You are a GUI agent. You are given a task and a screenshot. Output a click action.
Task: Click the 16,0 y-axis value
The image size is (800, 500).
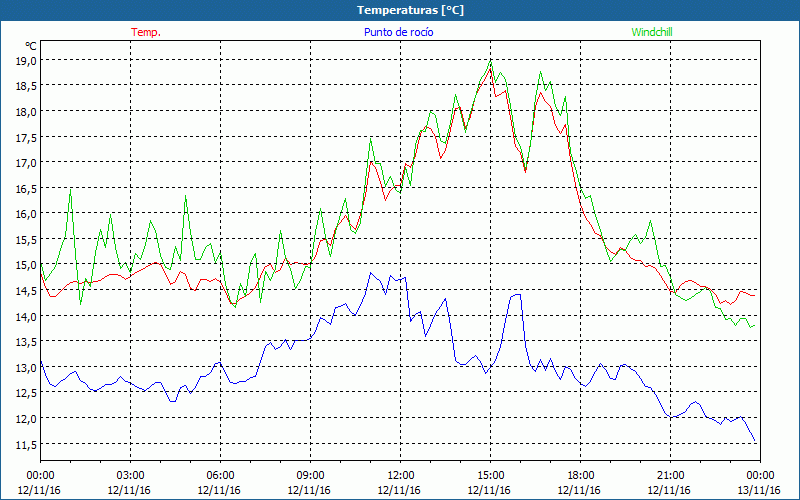pos(27,214)
